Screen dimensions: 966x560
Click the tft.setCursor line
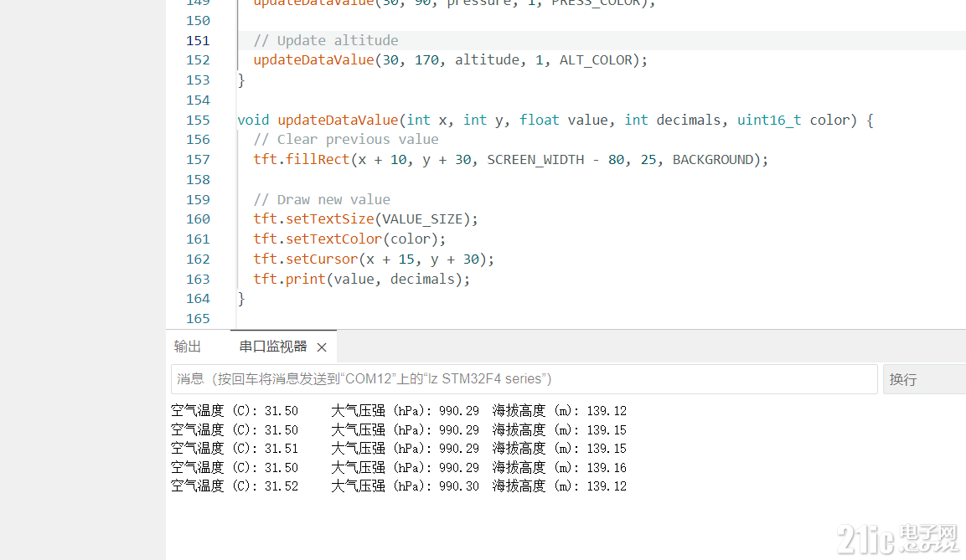tap(374, 259)
